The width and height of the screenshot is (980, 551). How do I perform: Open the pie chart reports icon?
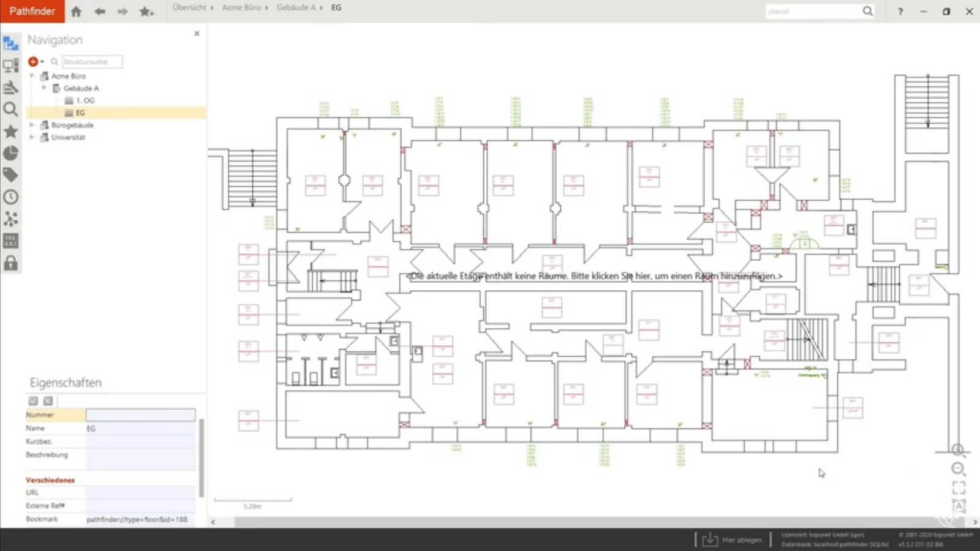point(10,153)
